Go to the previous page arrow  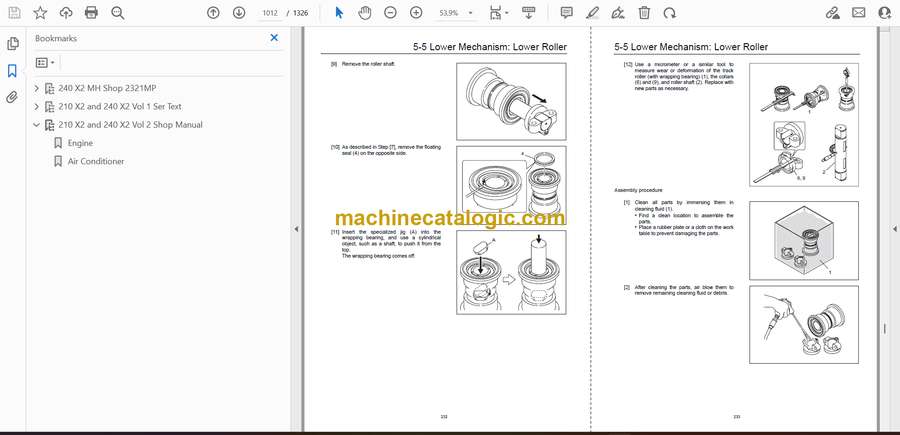[x=213, y=13]
